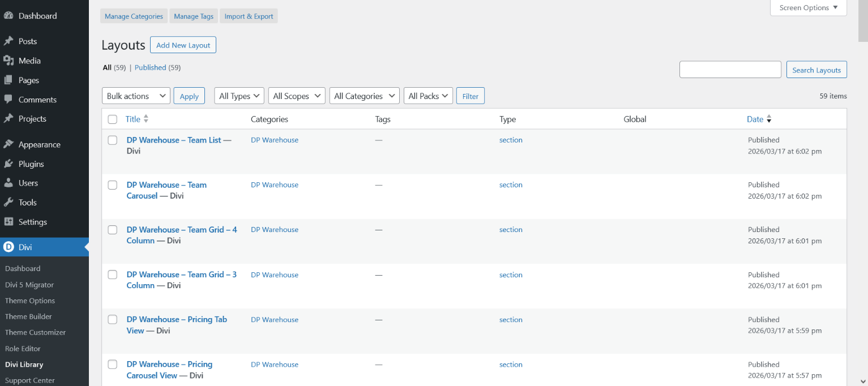Click the Appearance paintbrush icon
Screen dimensions: 868x386
coord(8,144)
